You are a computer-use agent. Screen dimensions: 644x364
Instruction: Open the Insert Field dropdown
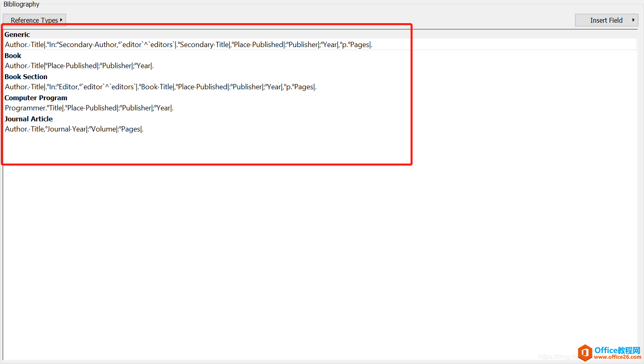tap(606, 20)
